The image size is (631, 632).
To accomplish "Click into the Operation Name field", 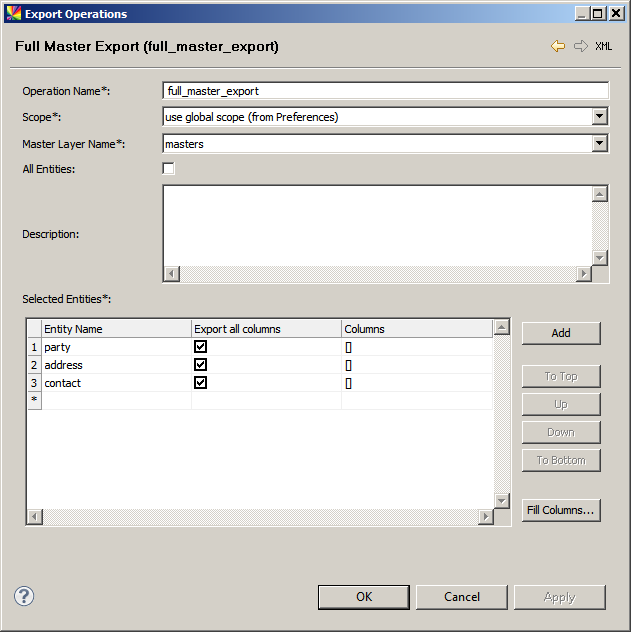I will [x=385, y=91].
